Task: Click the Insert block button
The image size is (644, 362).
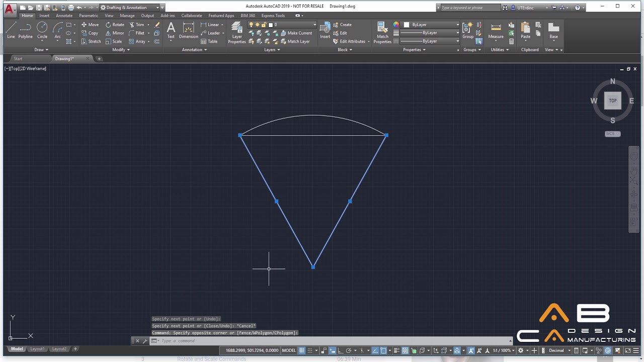Action: pyautogui.click(x=325, y=30)
